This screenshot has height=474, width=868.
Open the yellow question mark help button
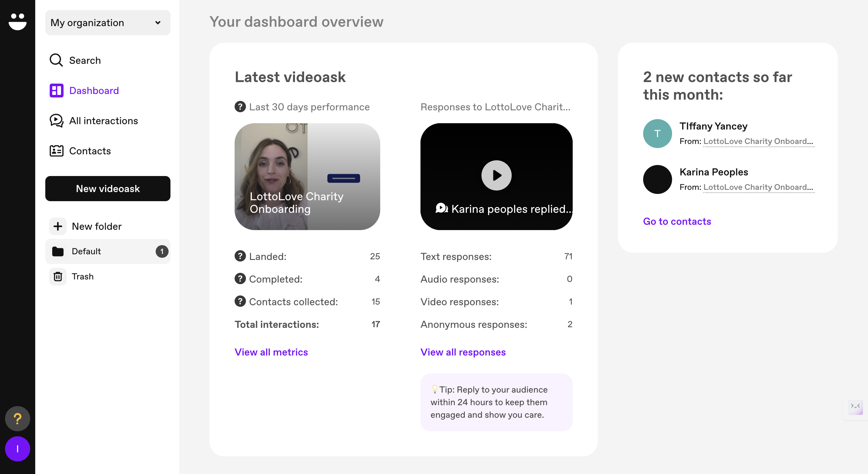coord(18,418)
